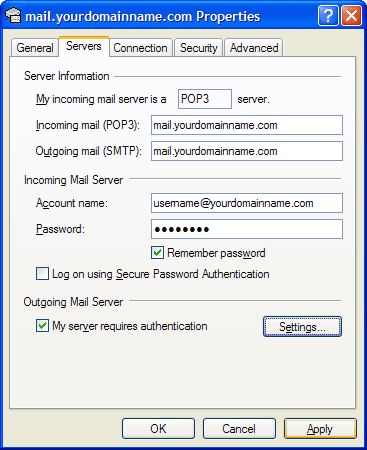Viewport: 367px width, 450px height.
Task: Select the Security tab
Action: click(x=199, y=48)
